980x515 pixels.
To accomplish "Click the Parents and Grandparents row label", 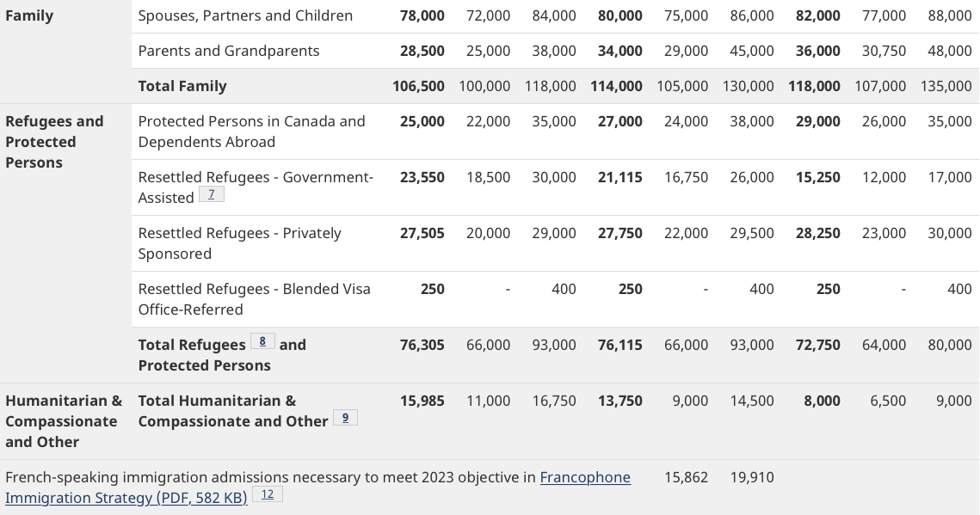I will coord(229,51).
